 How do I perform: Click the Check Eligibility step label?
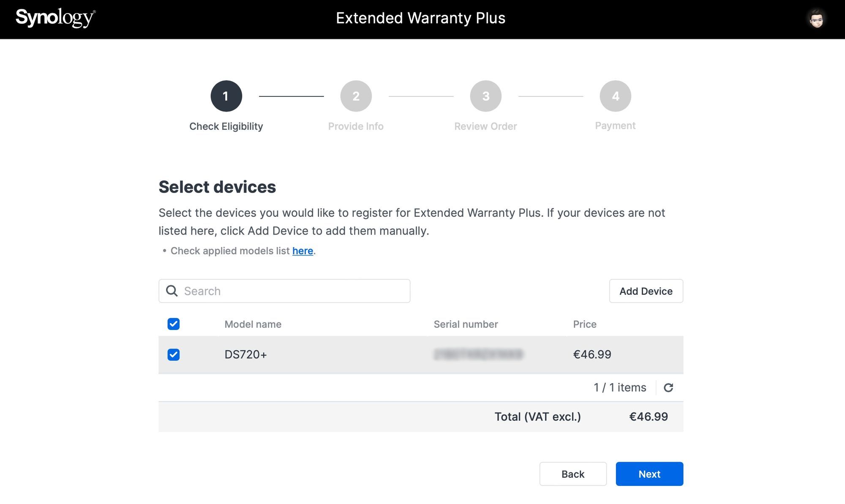tap(226, 126)
